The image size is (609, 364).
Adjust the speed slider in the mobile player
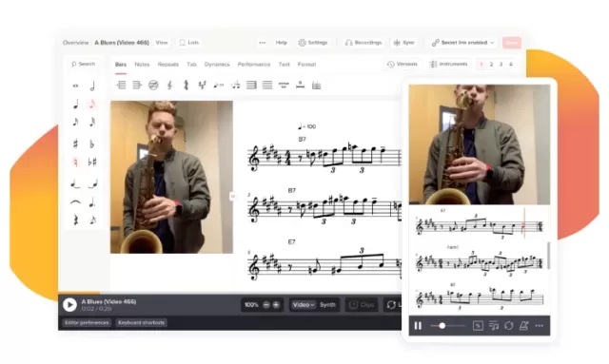point(447,326)
